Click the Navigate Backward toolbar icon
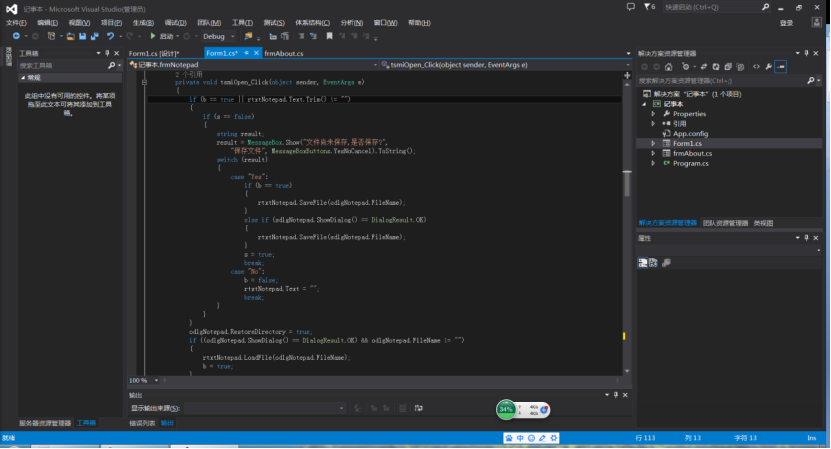831x449 pixels. click(x=16, y=36)
